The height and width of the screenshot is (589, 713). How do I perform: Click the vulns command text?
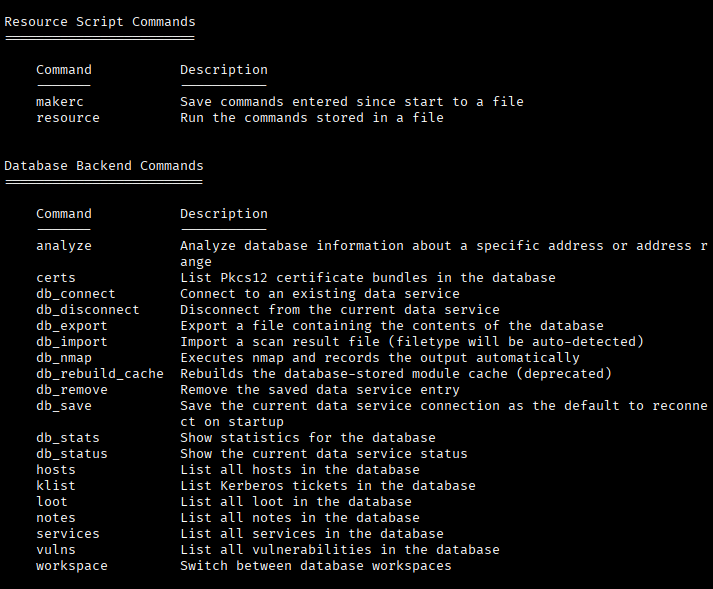(56, 550)
